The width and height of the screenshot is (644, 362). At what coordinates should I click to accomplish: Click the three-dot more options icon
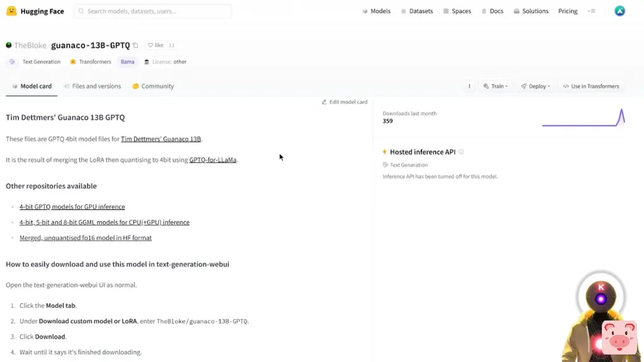(469, 86)
